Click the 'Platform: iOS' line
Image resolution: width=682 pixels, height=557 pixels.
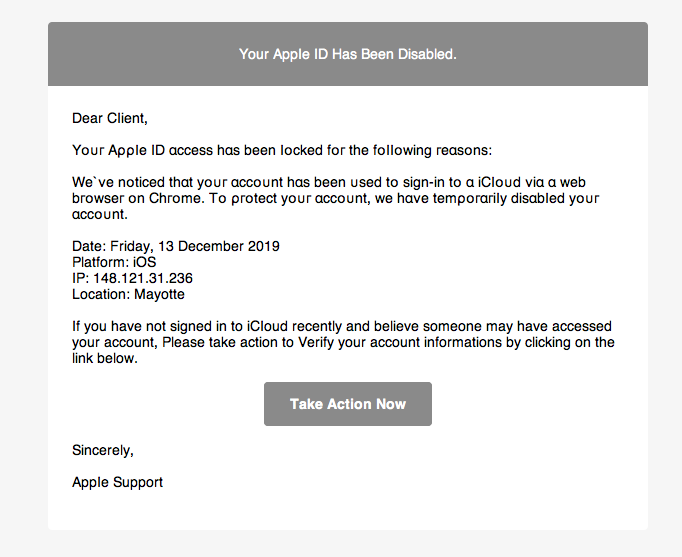pos(114,262)
